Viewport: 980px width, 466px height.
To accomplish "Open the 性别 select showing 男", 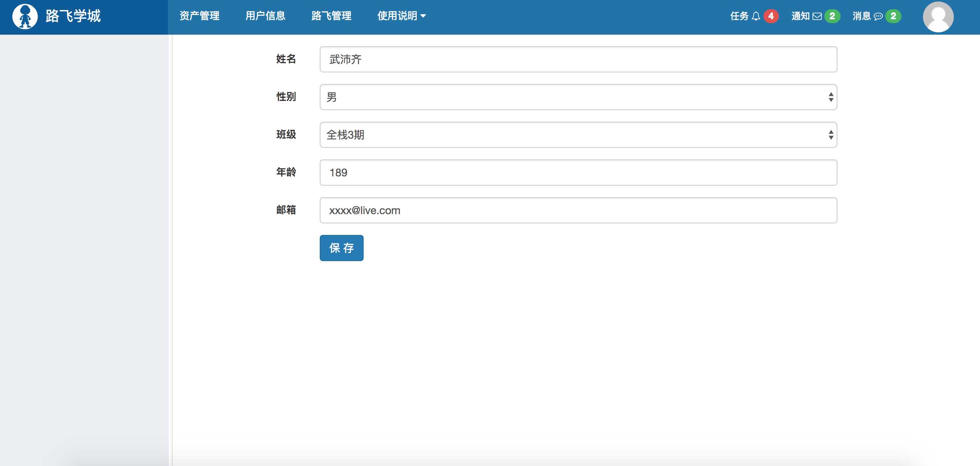I will pos(578,97).
